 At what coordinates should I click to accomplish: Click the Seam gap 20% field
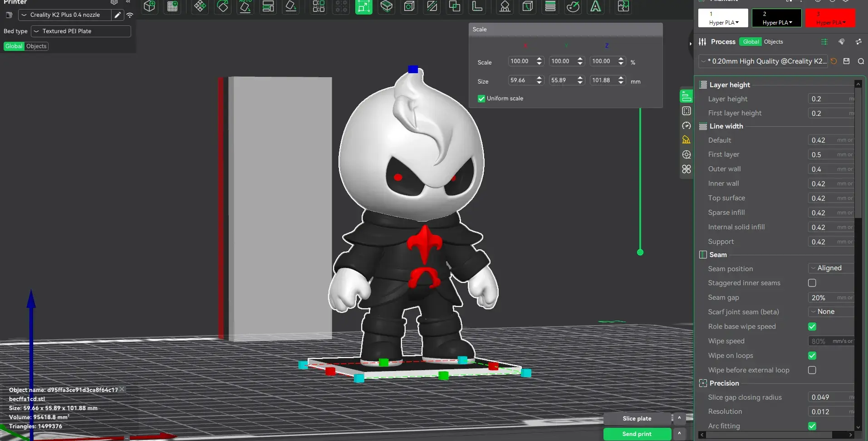(x=831, y=297)
